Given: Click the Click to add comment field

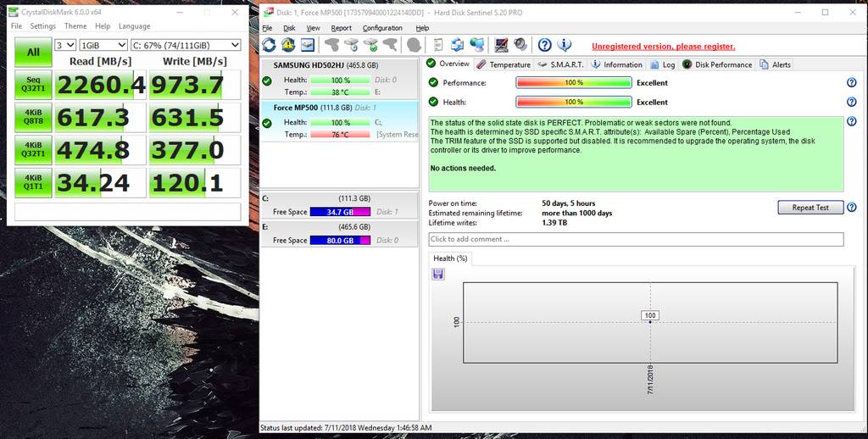Looking at the screenshot, I should (x=636, y=239).
